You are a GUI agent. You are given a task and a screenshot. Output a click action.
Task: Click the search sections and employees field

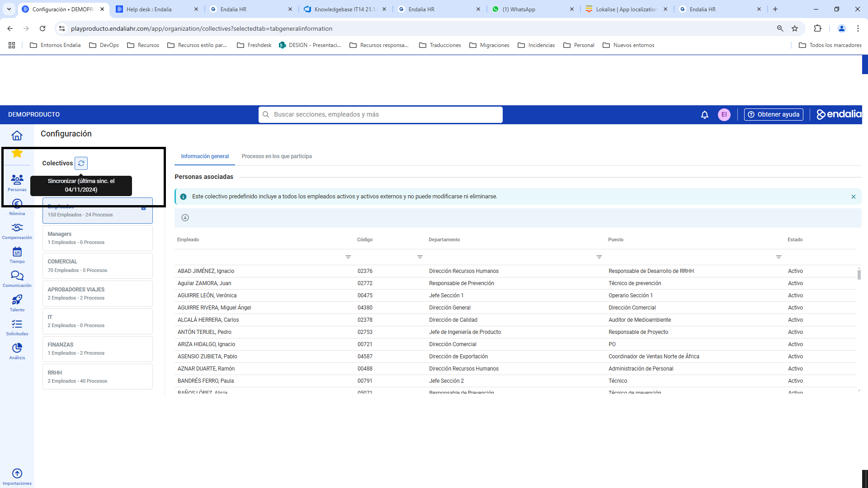380,115
